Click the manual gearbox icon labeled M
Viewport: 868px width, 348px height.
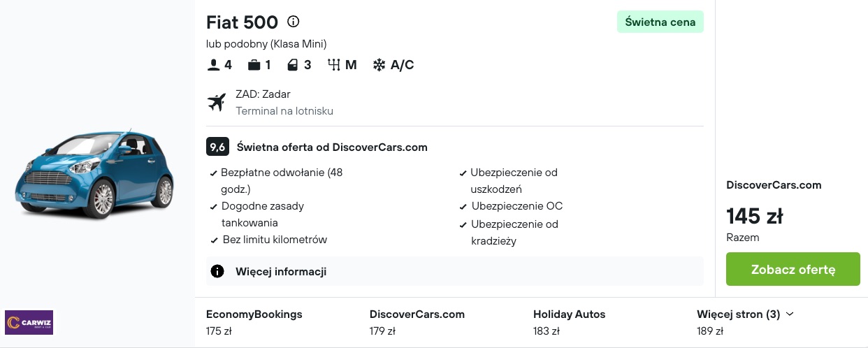point(333,65)
